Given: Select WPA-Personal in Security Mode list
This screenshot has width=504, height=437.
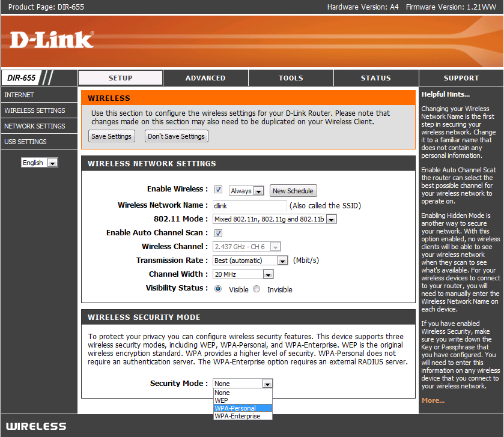Looking at the screenshot, I should pos(243,408).
